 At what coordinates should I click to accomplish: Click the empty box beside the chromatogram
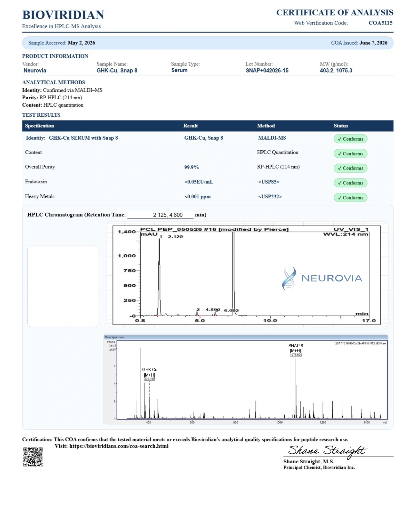pyautogui.click(x=63, y=286)
